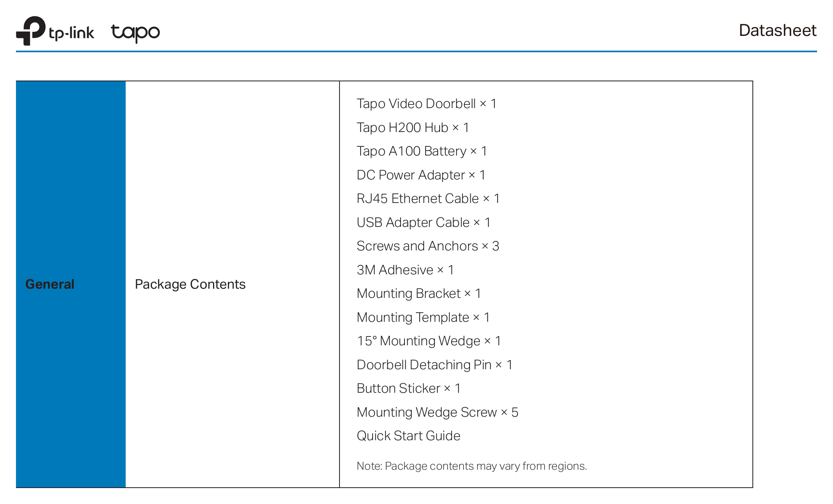Click the DC Power Adapter × 1 line
The width and height of the screenshot is (833, 504).
pos(421,175)
